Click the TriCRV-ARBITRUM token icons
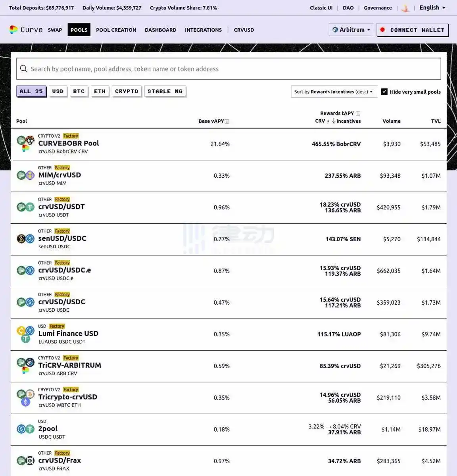The width and height of the screenshot is (457, 476). point(25,366)
